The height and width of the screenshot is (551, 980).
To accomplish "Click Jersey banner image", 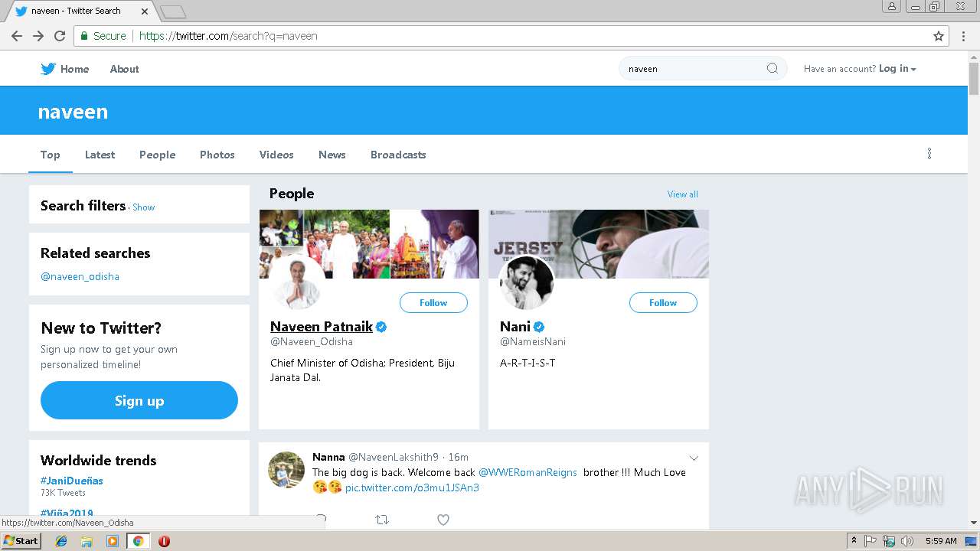I will [599, 244].
